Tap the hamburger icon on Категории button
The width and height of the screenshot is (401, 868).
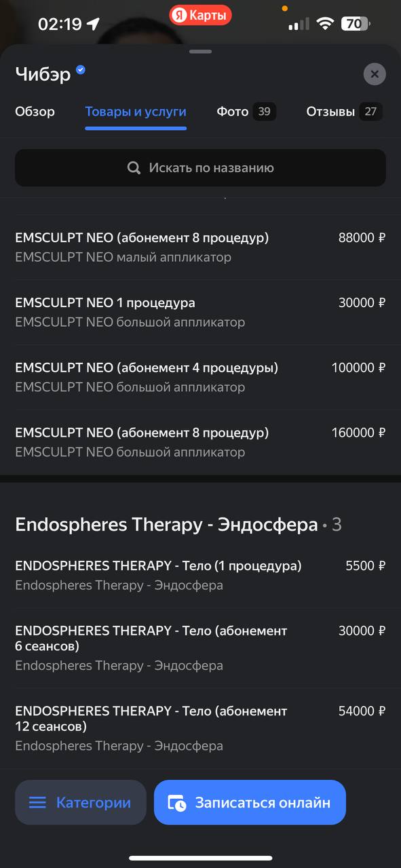[37, 803]
